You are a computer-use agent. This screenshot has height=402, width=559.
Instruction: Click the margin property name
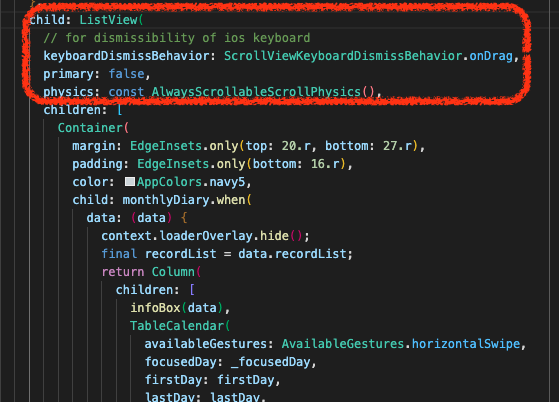pyautogui.click(x=94, y=146)
